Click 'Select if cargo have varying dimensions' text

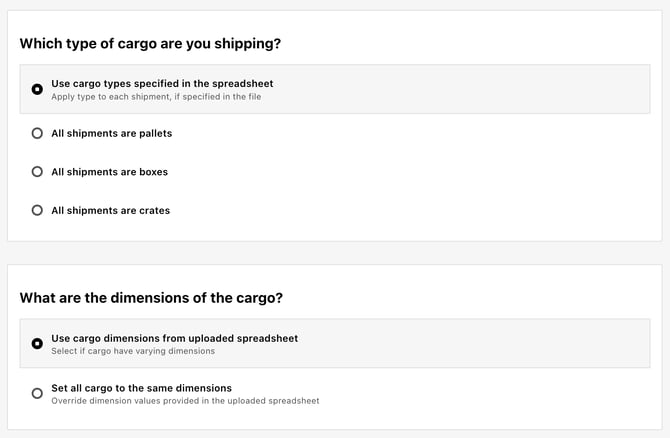[133, 351]
